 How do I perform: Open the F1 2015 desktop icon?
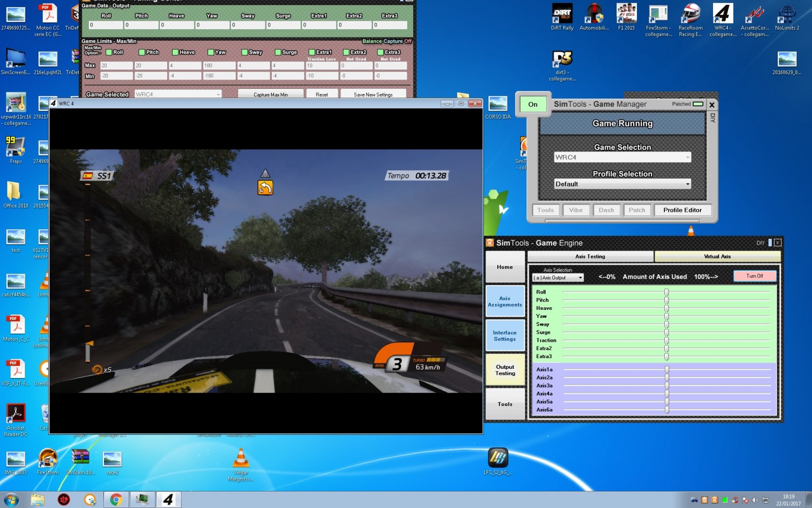click(626, 15)
